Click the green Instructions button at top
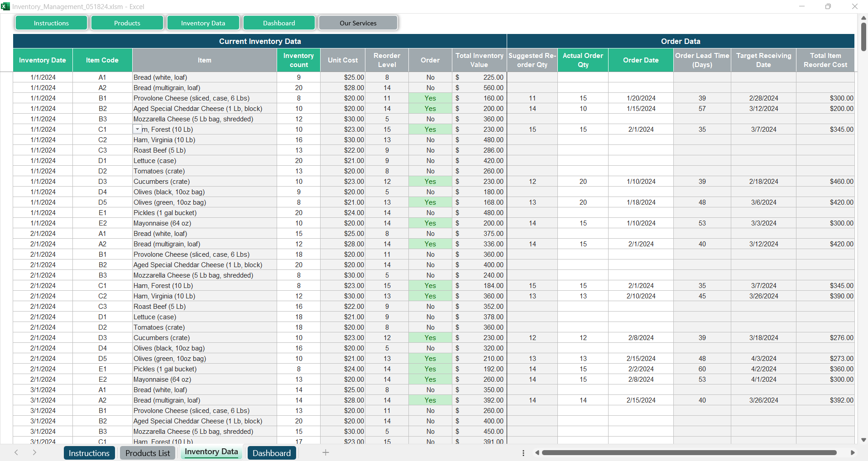 tap(51, 23)
